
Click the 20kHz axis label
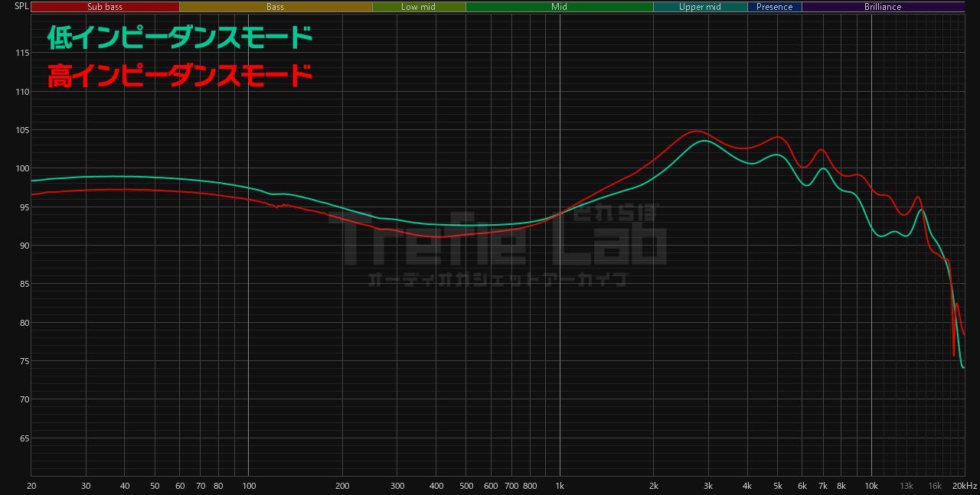(965, 486)
